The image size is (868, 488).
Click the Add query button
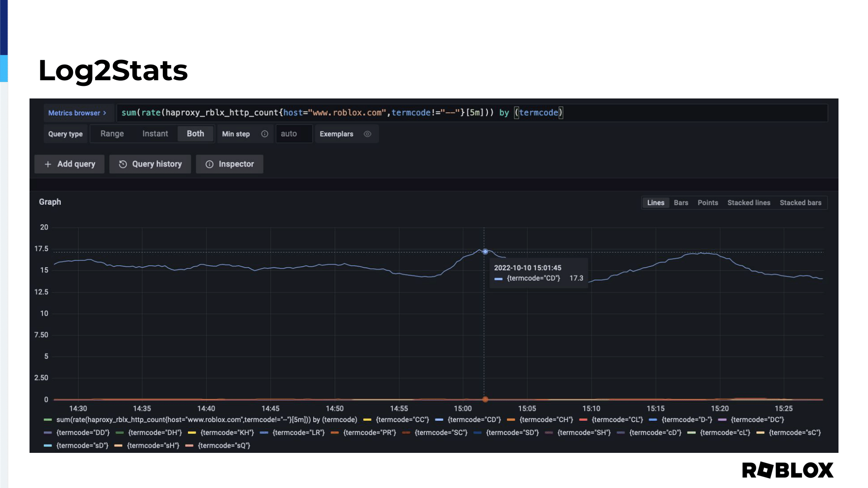coord(70,164)
